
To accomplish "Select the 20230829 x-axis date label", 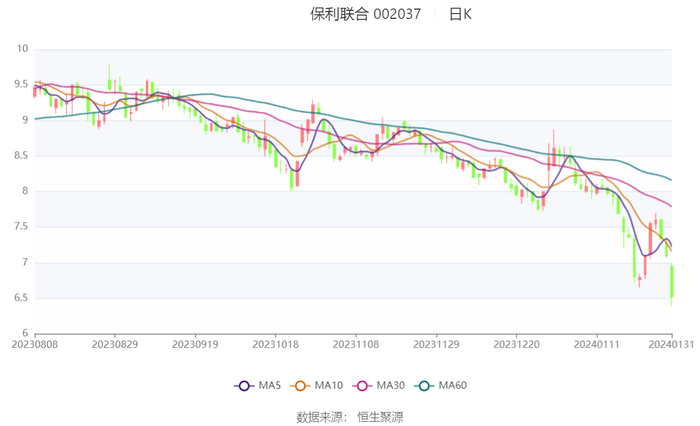I will [x=115, y=343].
